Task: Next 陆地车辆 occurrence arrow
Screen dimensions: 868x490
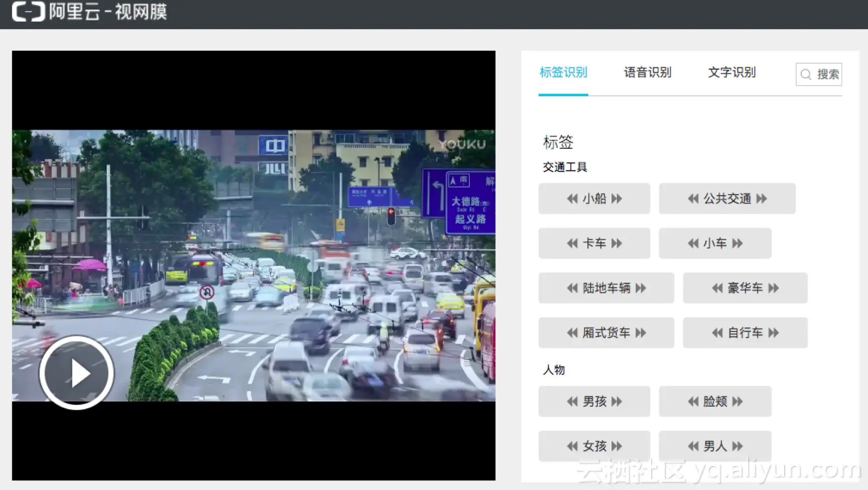Action: point(641,288)
